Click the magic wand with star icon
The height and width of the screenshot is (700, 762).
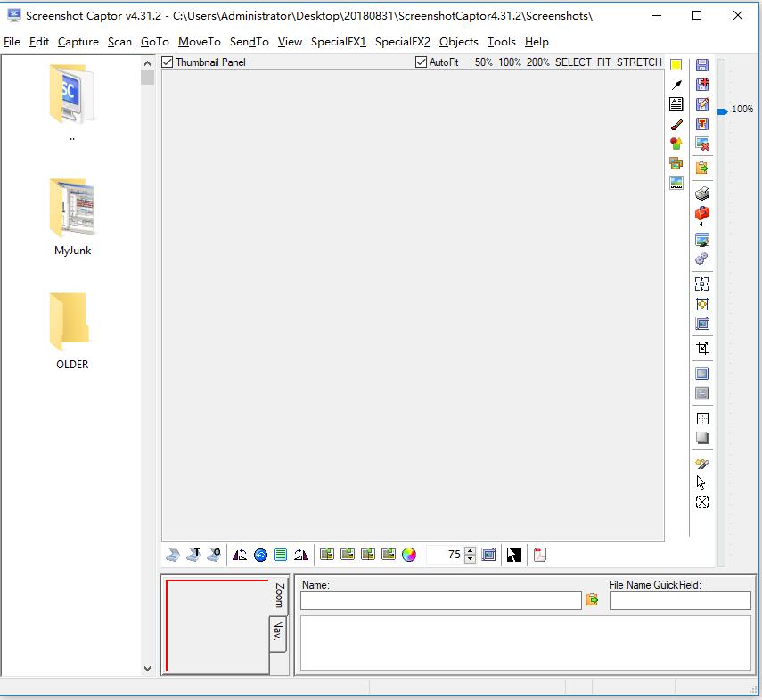coord(701,464)
